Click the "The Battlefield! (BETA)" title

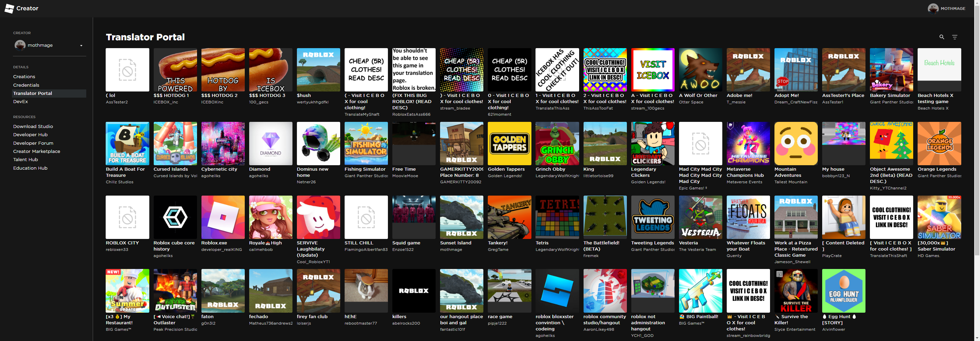pyautogui.click(x=602, y=246)
